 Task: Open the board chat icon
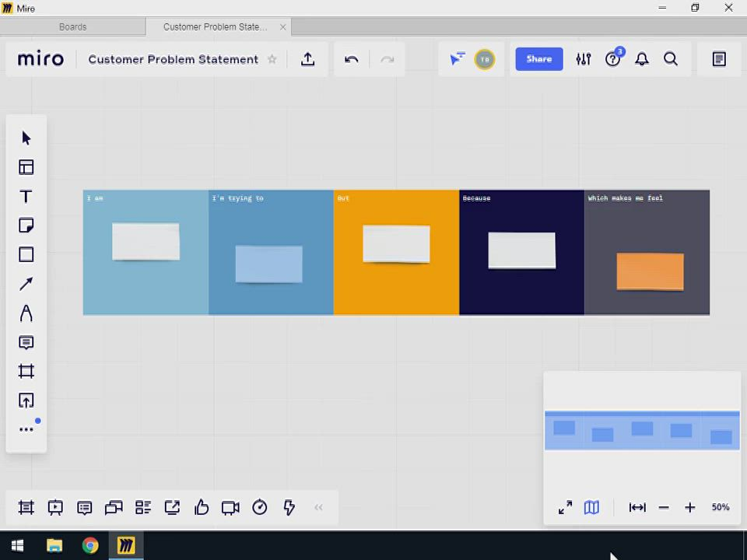tap(114, 508)
